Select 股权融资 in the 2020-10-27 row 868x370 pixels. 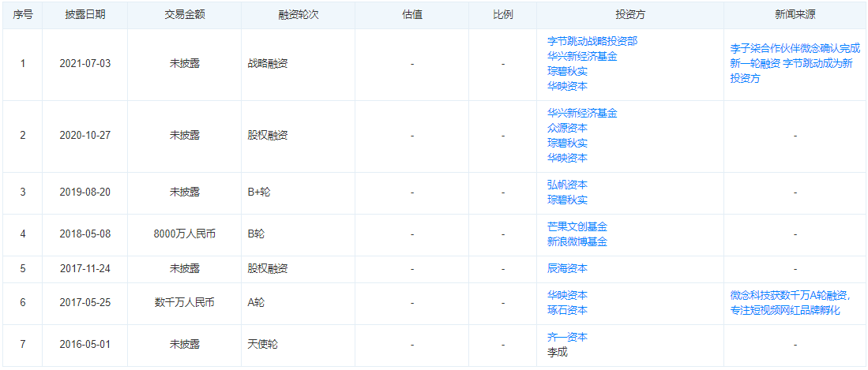[x=268, y=136]
